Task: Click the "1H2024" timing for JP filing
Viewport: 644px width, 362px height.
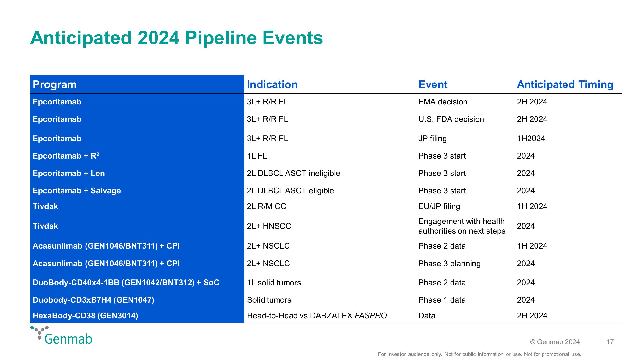Action: pos(531,139)
